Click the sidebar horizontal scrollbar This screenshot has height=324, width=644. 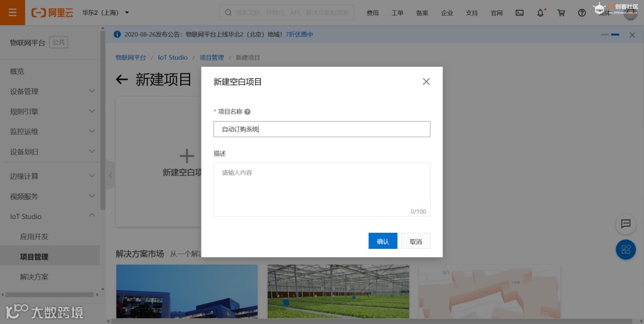tap(49, 294)
